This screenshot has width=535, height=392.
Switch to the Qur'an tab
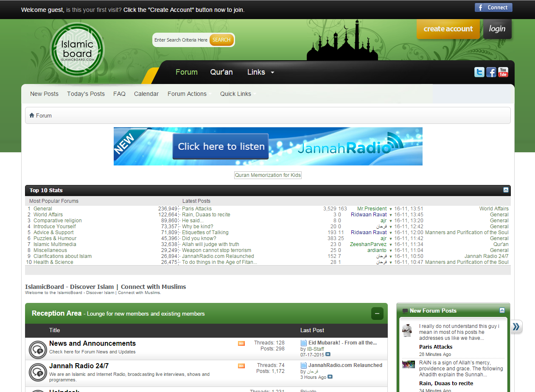pyautogui.click(x=221, y=72)
